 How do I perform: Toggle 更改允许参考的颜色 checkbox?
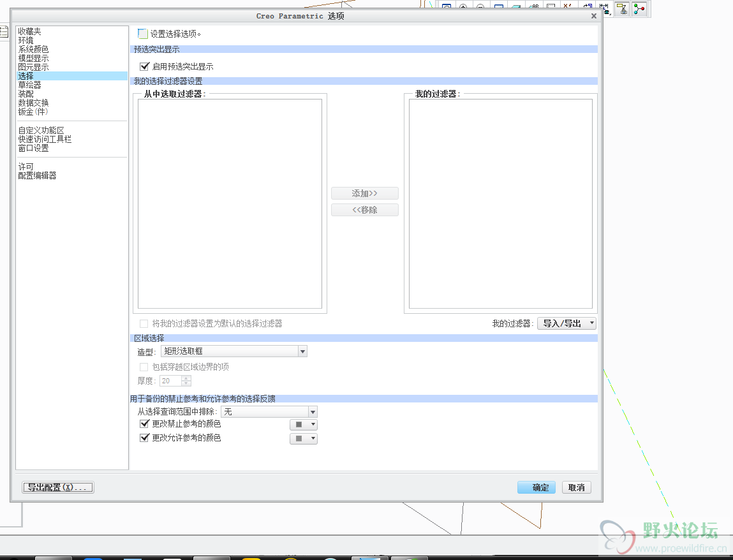click(144, 438)
